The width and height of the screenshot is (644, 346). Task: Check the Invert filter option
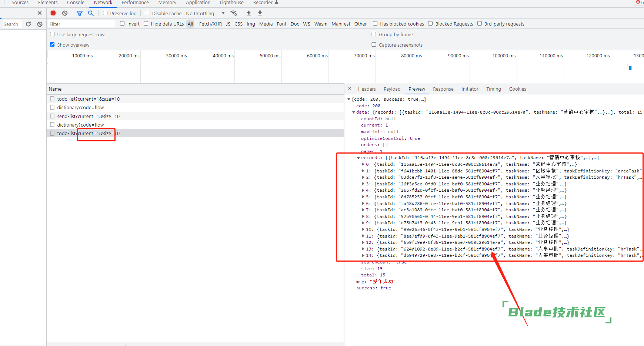pyautogui.click(x=122, y=23)
